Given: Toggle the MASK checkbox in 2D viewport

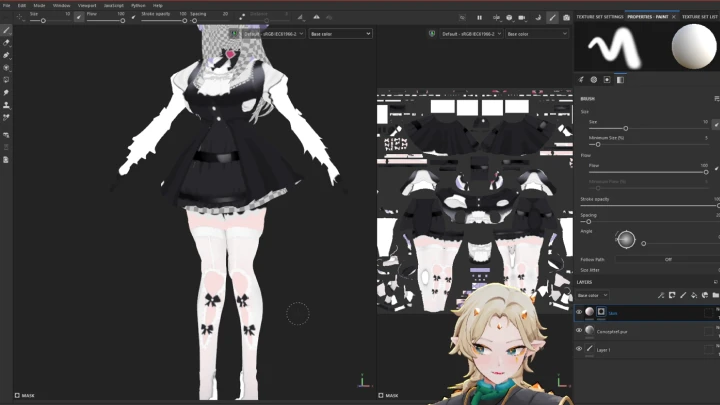Looking at the screenshot, I should click(381, 395).
